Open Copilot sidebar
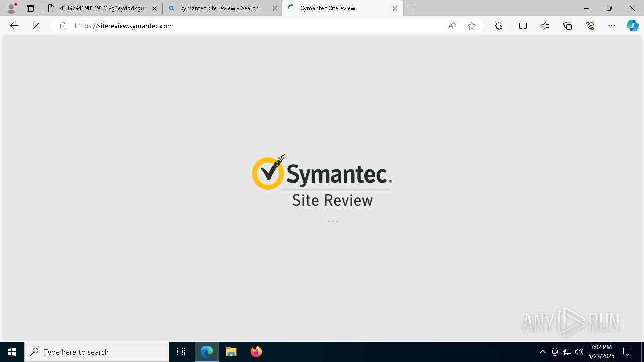Image resolution: width=644 pixels, height=362 pixels. (632, 26)
